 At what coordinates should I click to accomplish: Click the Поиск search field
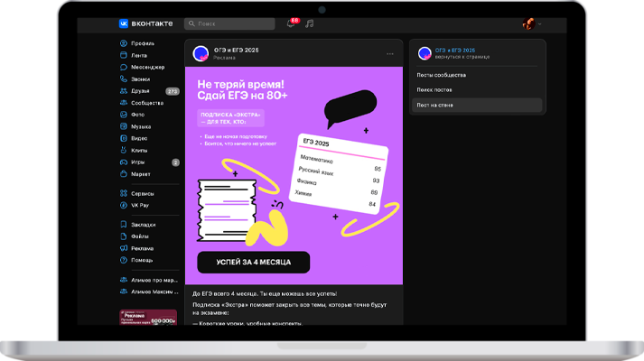[229, 23]
